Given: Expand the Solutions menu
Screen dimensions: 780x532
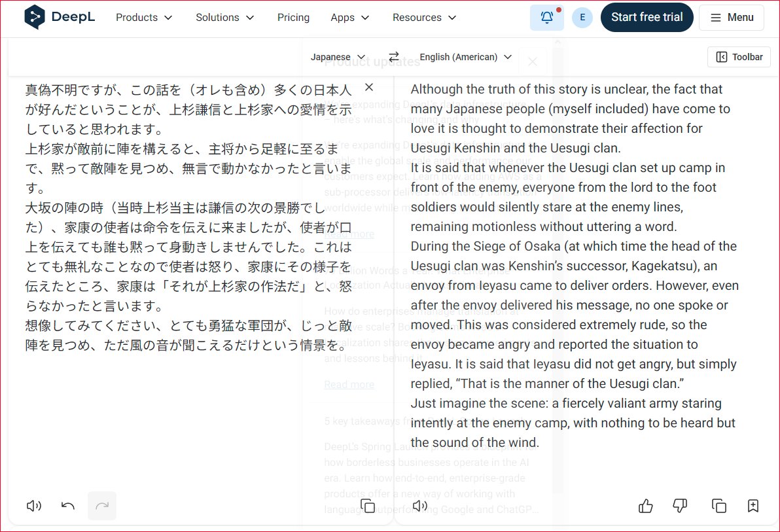Looking at the screenshot, I should pyautogui.click(x=225, y=18).
